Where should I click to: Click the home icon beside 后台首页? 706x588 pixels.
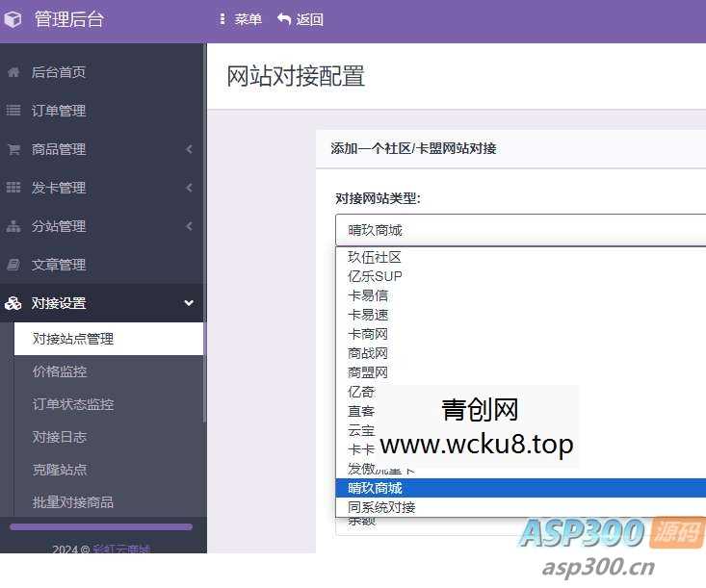(x=13, y=72)
